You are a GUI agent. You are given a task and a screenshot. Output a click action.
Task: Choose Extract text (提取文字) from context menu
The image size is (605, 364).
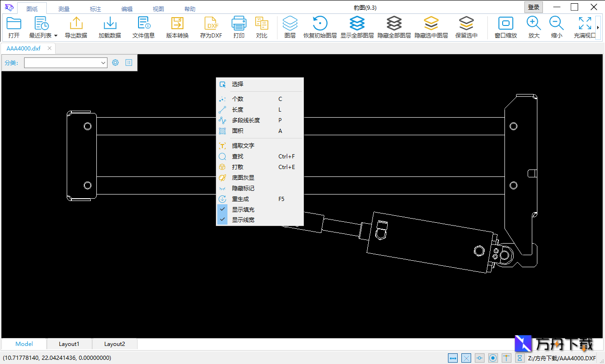point(243,145)
